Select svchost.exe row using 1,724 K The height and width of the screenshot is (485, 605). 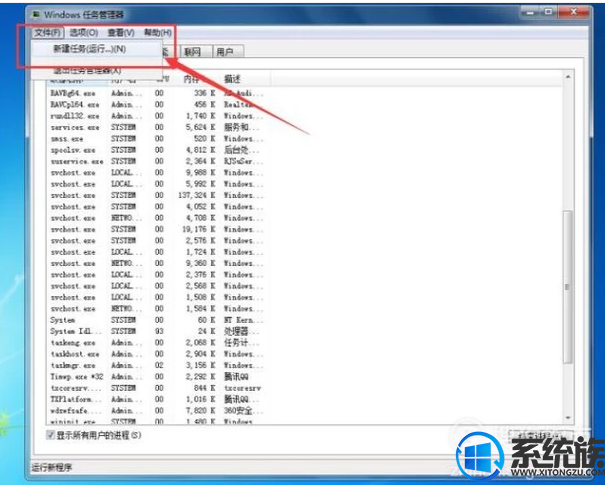(157, 252)
